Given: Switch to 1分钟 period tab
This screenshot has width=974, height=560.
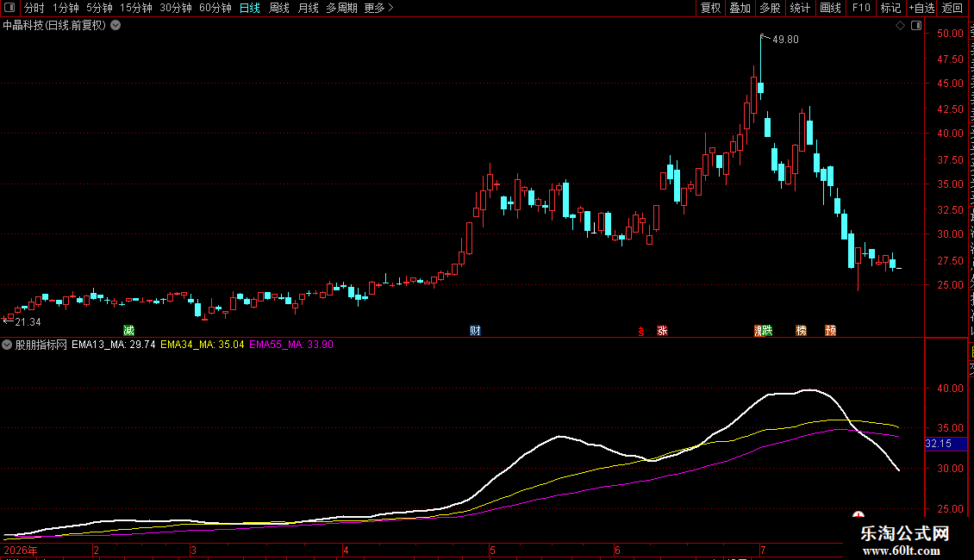Looking at the screenshot, I should point(66,8).
